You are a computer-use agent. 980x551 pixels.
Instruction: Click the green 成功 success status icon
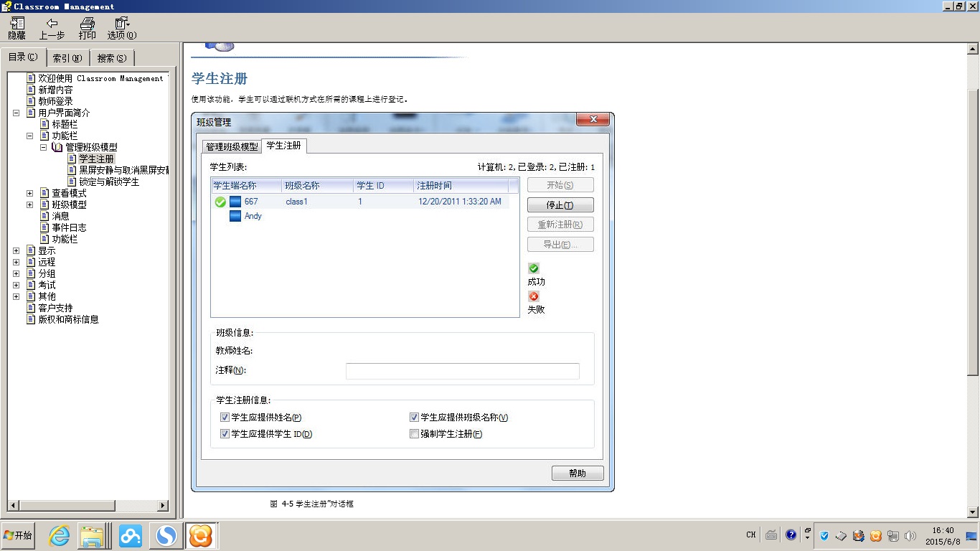pos(533,268)
